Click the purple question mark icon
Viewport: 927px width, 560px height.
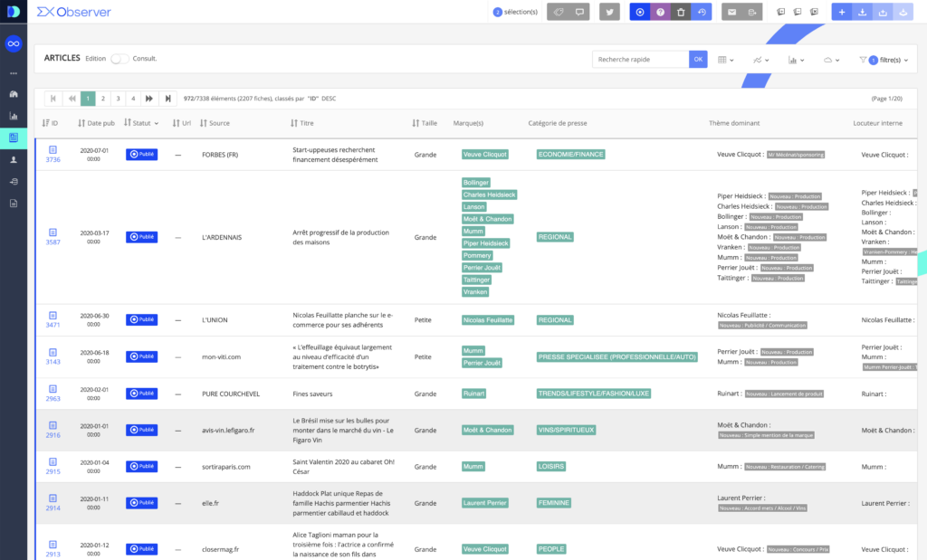[661, 12]
